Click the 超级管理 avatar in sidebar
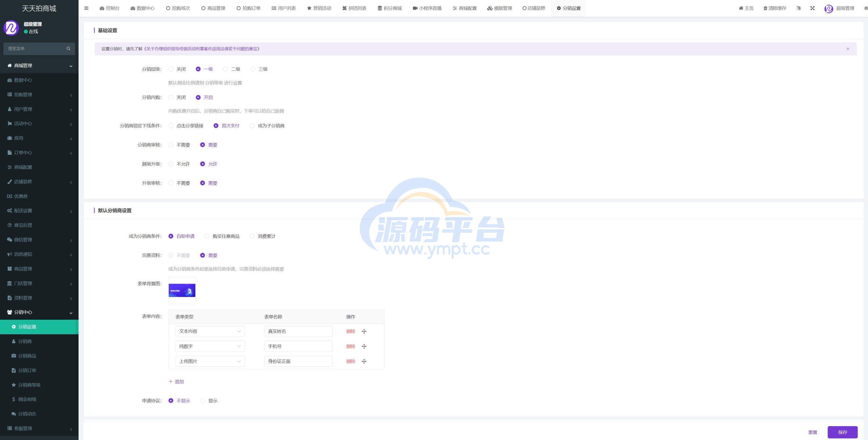The width and height of the screenshot is (868, 440). 11,27
